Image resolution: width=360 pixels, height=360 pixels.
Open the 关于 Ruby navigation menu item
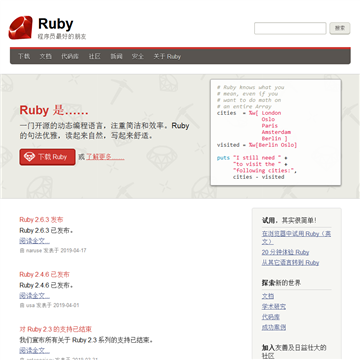167,56
